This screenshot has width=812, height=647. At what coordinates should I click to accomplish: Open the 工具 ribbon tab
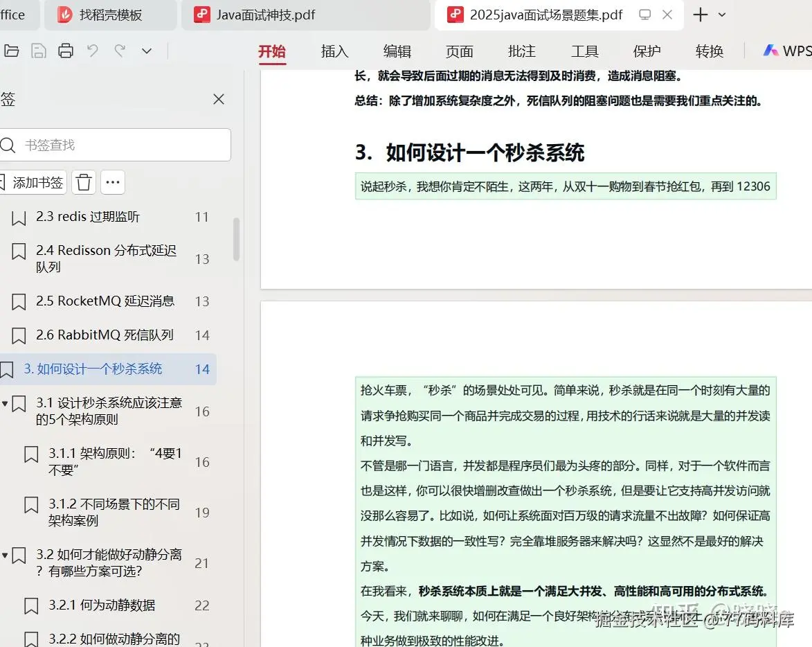click(585, 51)
